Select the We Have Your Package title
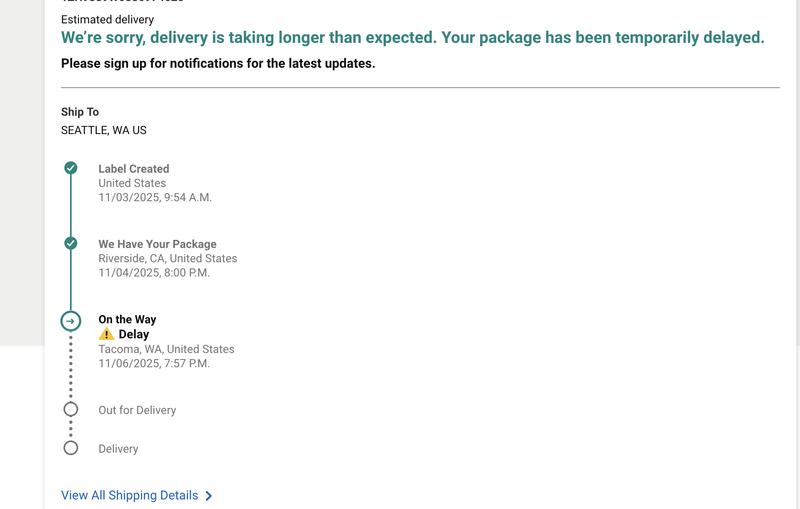Image resolution: width=800 pixels, height=509 pixels. (x=157, y=244)
